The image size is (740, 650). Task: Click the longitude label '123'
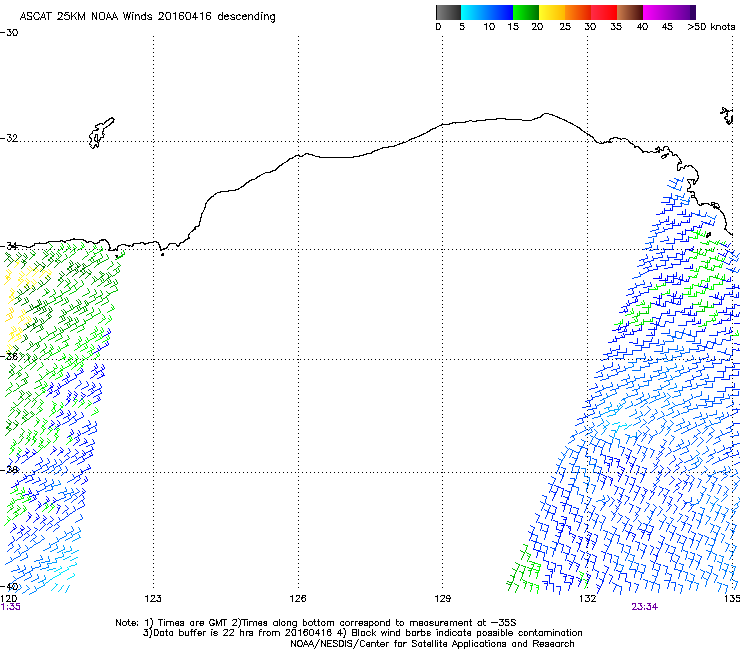153,599
